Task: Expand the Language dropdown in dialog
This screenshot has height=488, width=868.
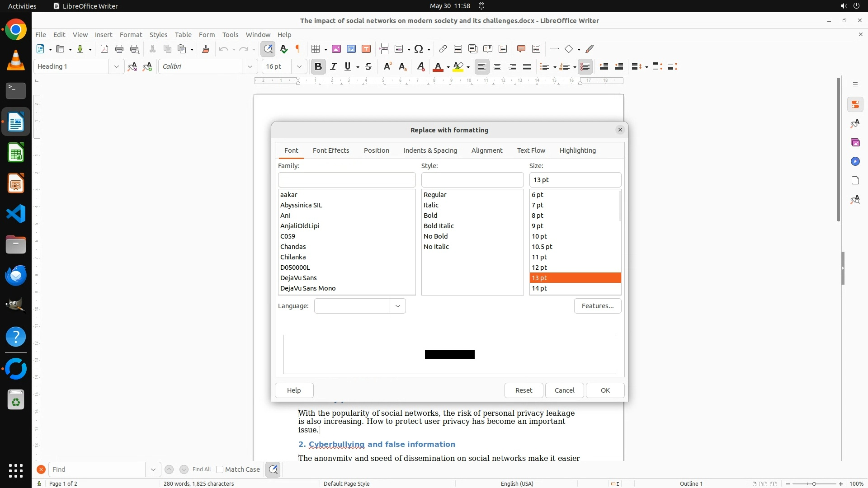Action: pyautogui.click(x=397, y=306)
